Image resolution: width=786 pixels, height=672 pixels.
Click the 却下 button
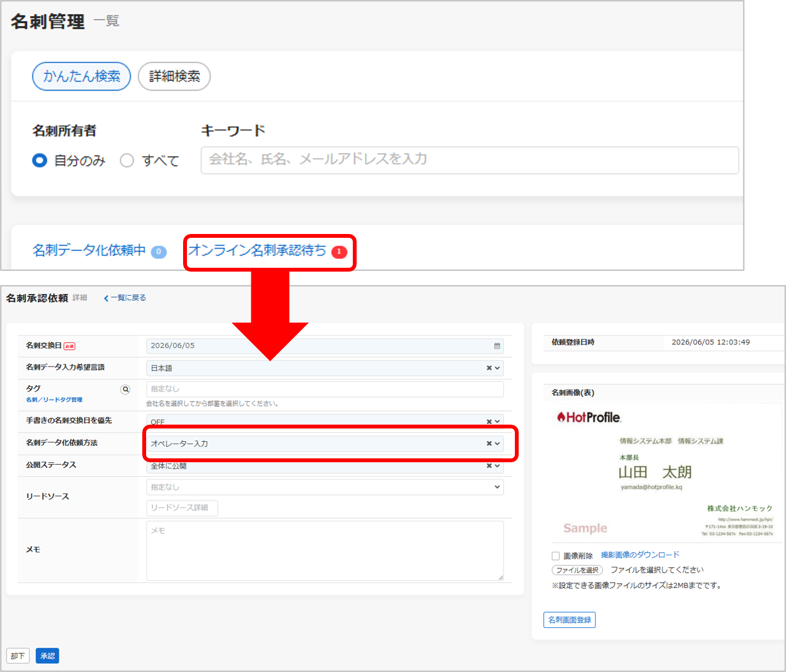[18, 655]
